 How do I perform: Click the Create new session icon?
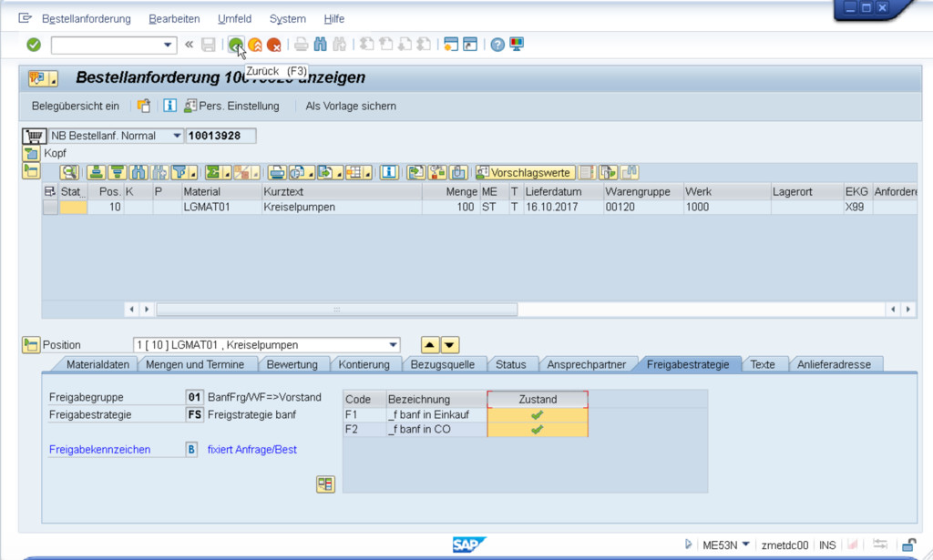click(x=451, y=45)
